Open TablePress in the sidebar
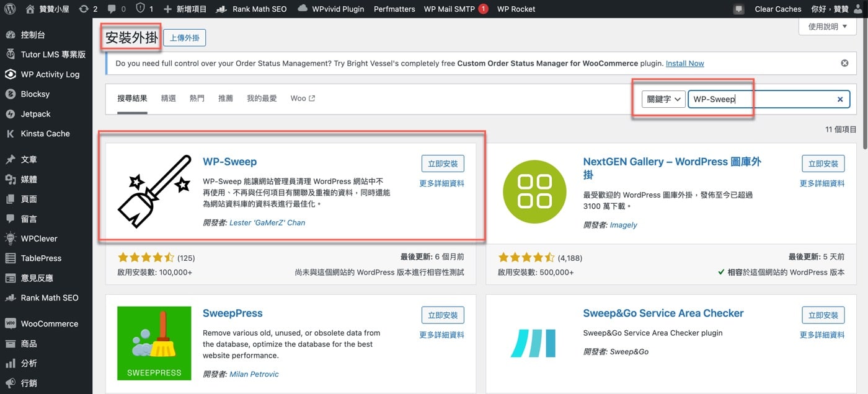Screen dimensions: 868x394 [x=46, y=258]
